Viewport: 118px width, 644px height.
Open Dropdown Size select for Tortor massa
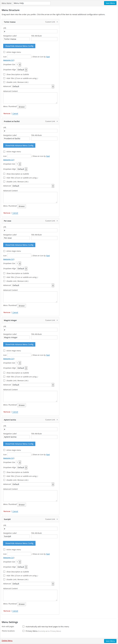pyautogui.click(x=19, y=65)
